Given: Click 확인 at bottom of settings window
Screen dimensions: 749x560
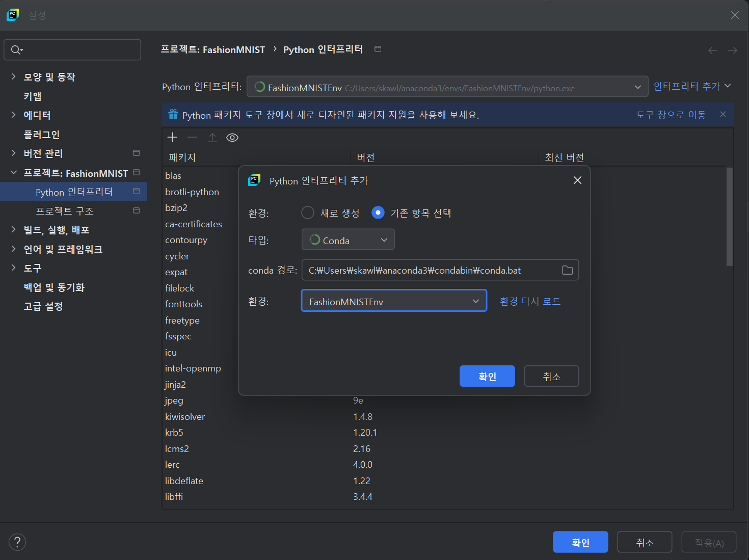Looking at the screenshot, I should 580,542.
